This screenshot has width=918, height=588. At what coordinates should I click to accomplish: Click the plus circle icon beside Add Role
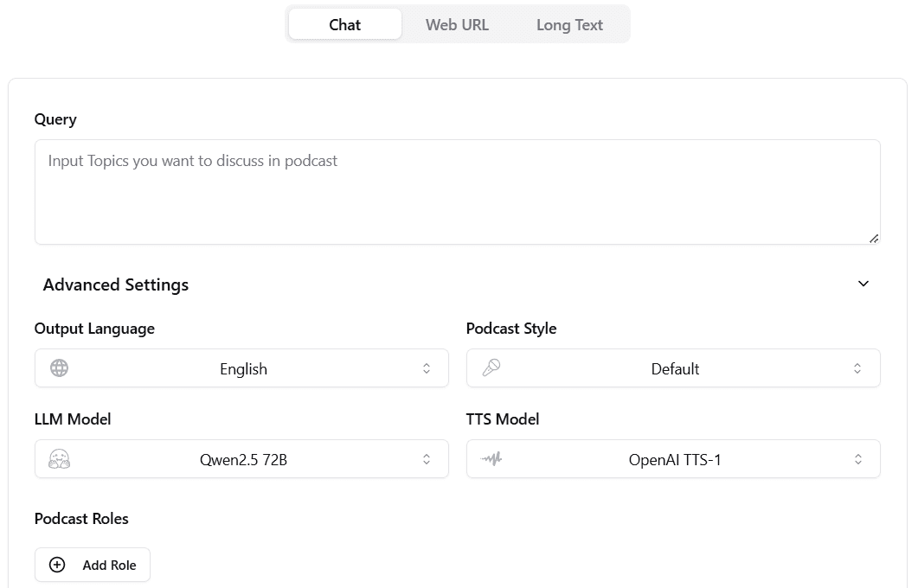(57, 565)
